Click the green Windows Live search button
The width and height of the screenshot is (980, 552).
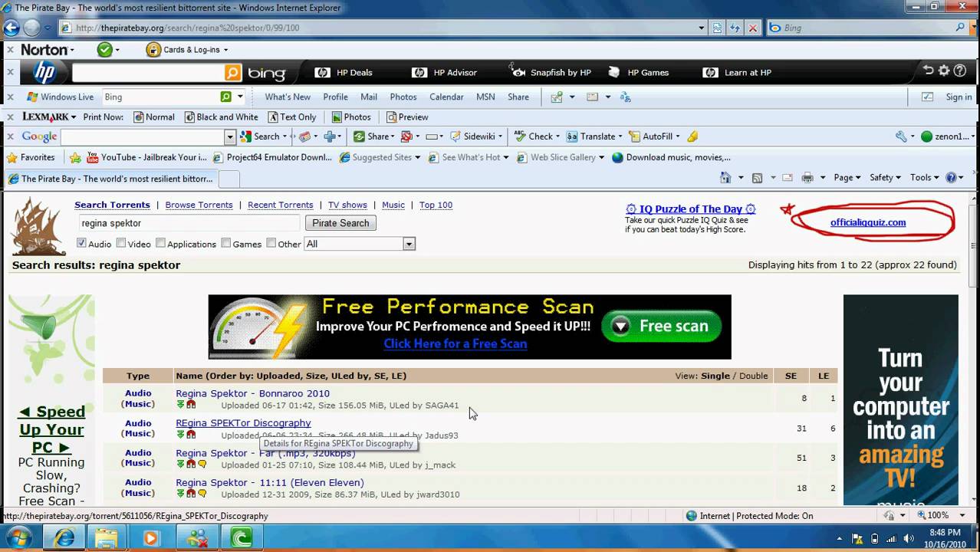[225, 97]
